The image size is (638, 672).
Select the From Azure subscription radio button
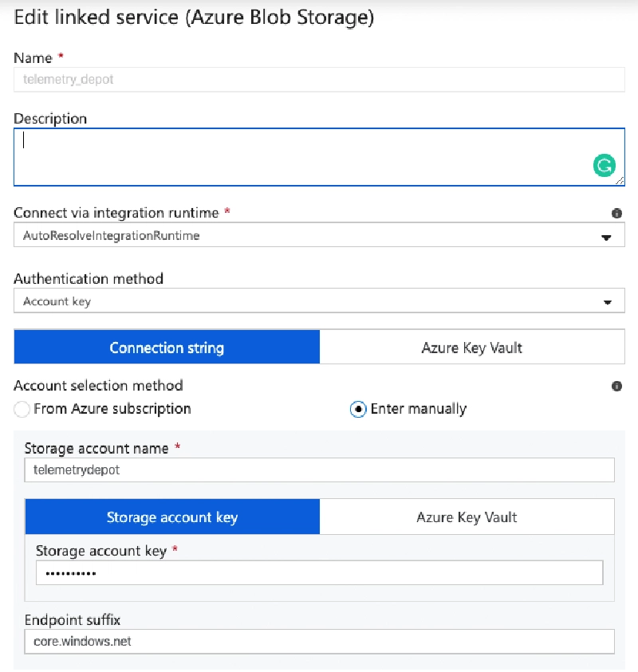tap(22, 409)
